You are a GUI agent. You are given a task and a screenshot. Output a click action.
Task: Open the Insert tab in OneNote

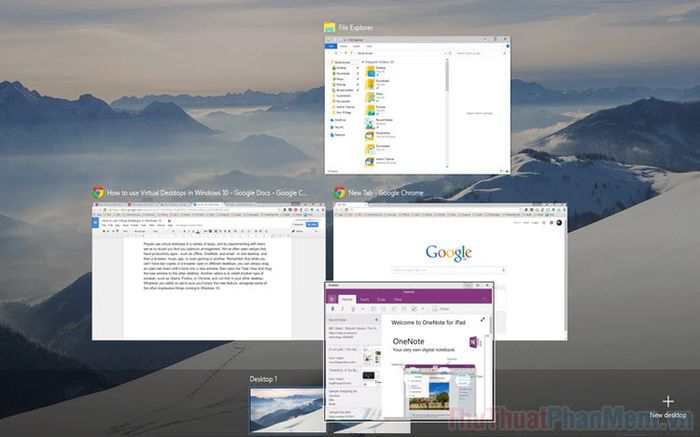point(364,300)
